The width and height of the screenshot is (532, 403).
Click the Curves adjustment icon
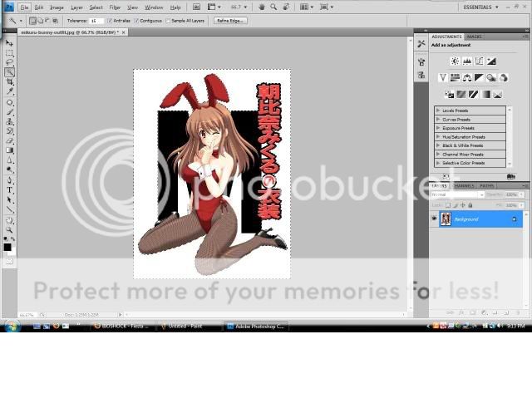click(479, 61)
